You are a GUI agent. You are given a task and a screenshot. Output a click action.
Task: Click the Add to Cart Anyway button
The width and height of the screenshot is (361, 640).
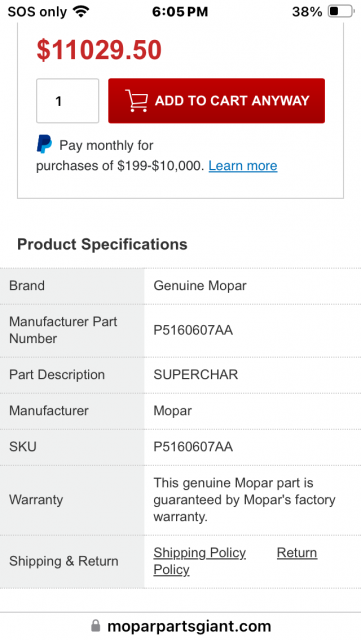[x=216, y=101]
